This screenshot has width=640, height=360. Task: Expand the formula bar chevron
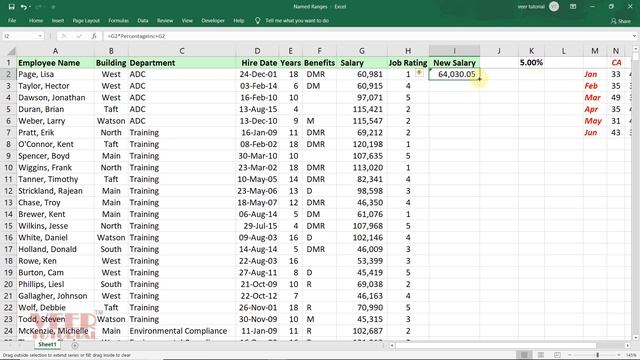coord(634,36)
